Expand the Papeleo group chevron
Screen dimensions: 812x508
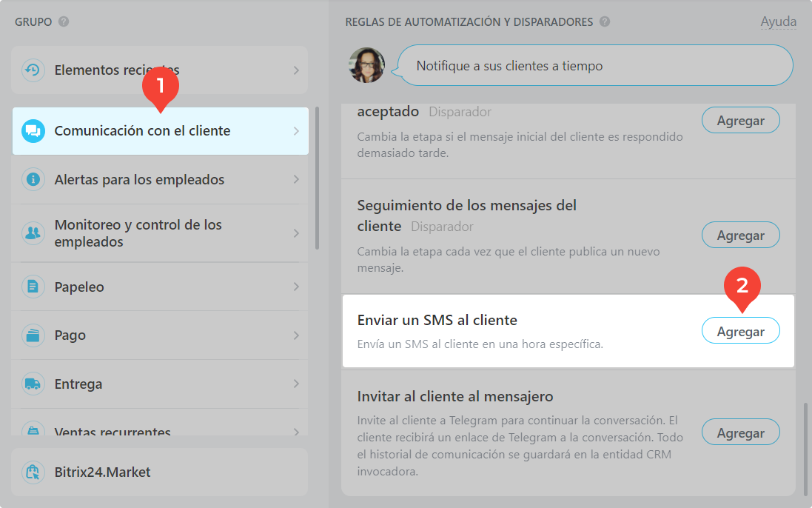pos(296,287)
